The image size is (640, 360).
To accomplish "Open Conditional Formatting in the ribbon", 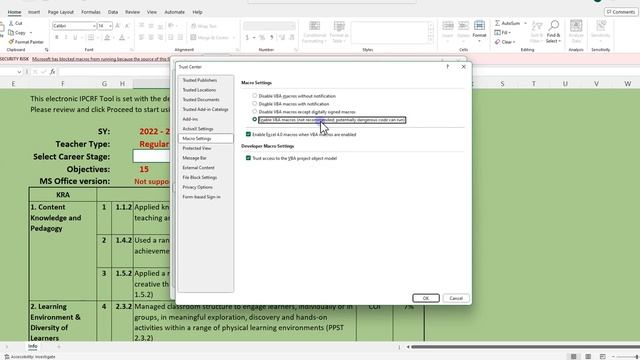I will 314,32.
